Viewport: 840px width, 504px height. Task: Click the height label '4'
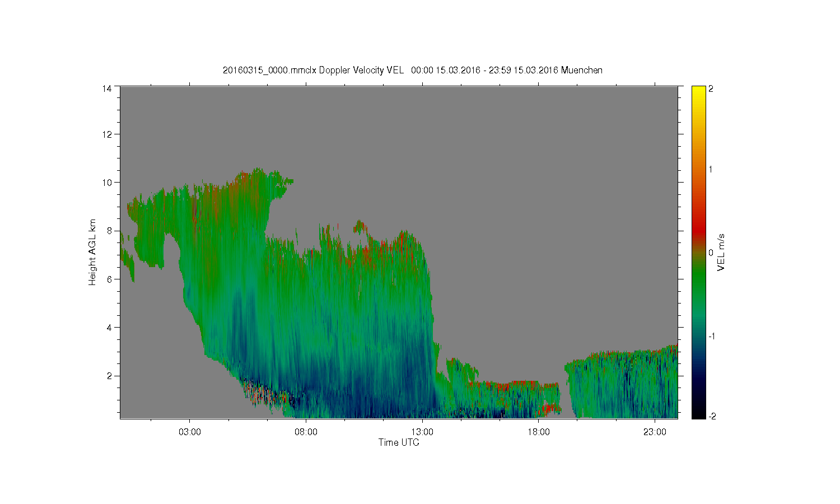tap(109, 328)
